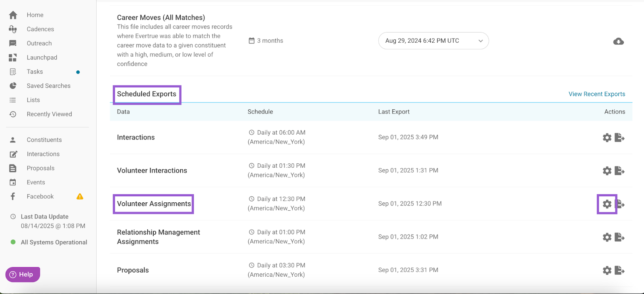Click the Facebook logo icon

point(13,196)
